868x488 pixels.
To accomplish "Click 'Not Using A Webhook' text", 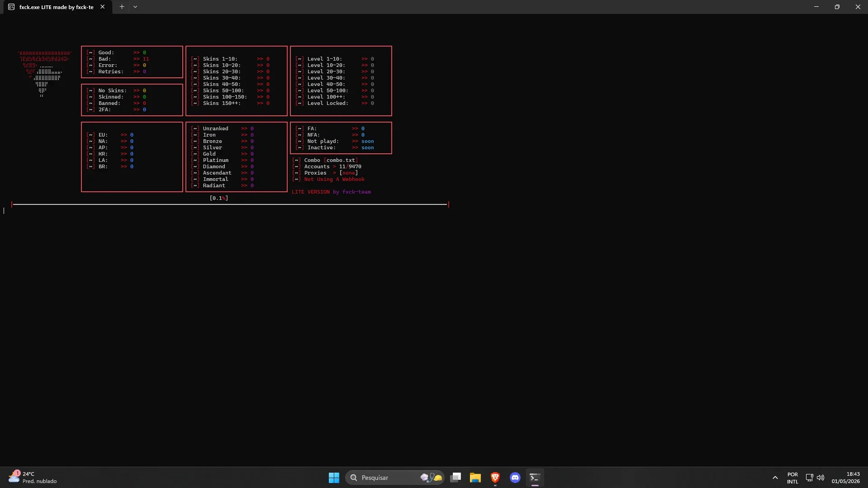I will pyautogui.click(x=334, y=179).
